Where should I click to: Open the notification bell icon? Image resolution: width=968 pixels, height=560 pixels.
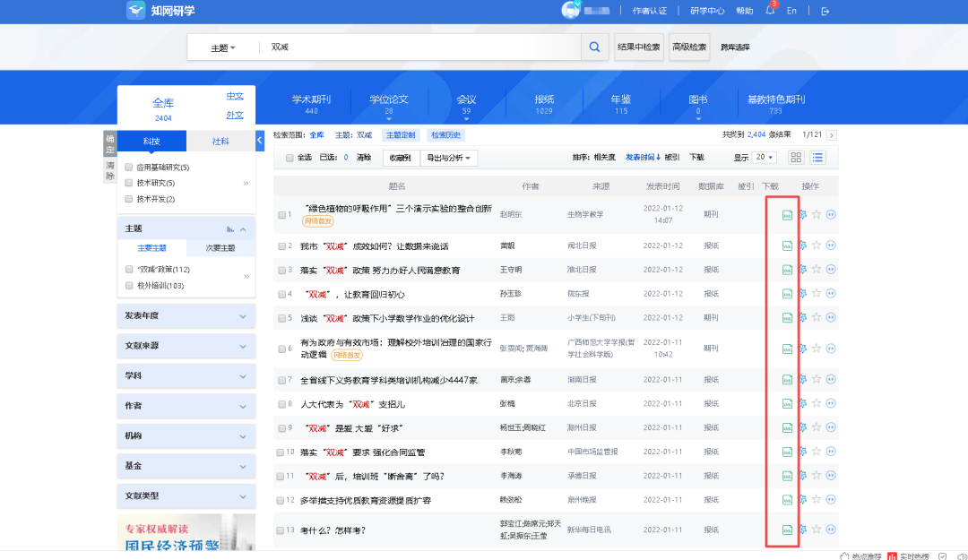click(770, 11)
